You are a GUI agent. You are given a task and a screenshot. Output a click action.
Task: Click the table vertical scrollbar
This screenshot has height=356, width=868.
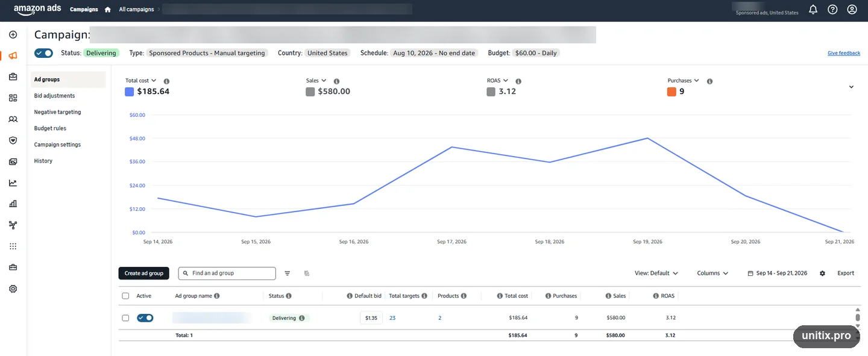[857, 317]
